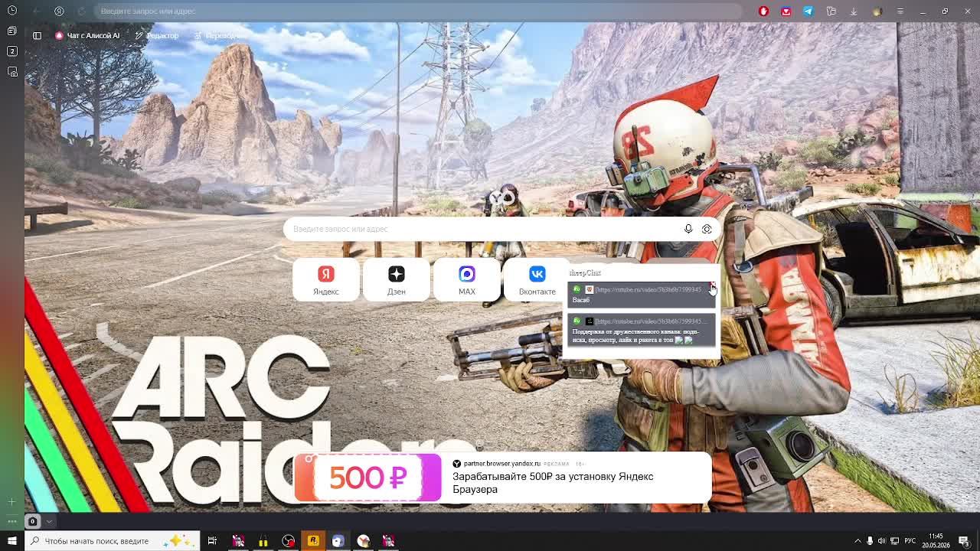The width and height of the screenshot is (980, 551).
Task: Click the profile avatar in toolbar
Action: coord(877,11)
